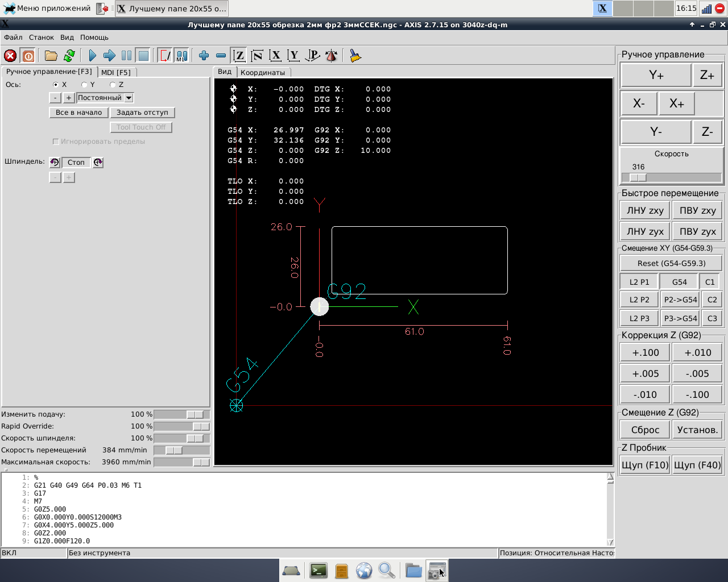Toggle the Emergency Stop button
728x582 pixels.
(10, 56)
